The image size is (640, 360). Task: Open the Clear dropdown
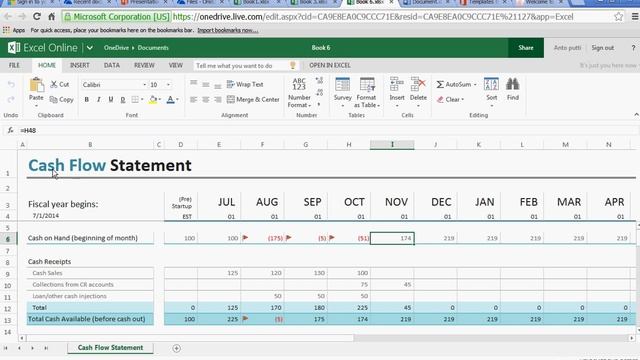pos(451,99)
